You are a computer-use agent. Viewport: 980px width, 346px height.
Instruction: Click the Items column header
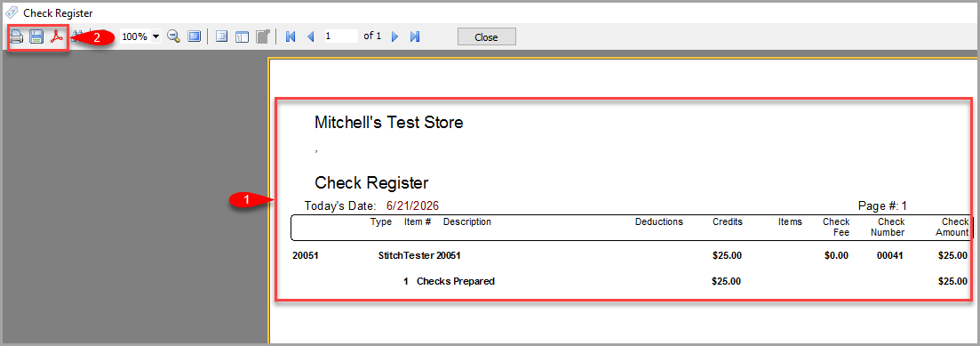pyautogui.click(x=790, y=221)
